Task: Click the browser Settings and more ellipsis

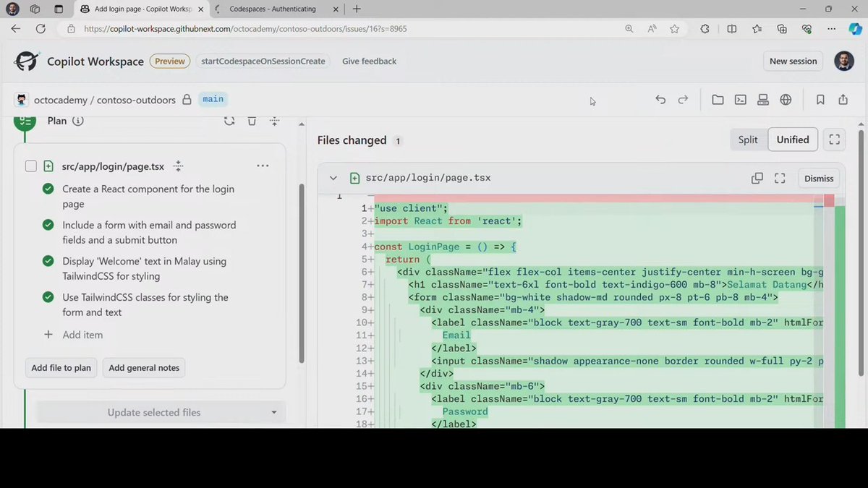Action: (x=832, y=29)
